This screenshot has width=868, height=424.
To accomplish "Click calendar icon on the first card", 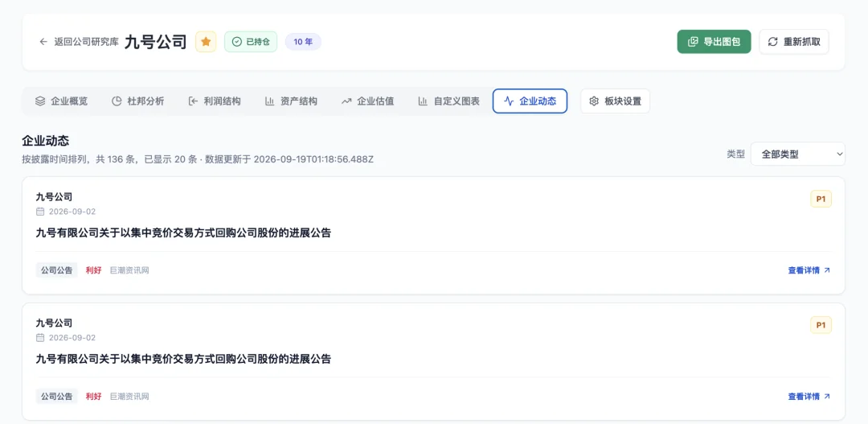I will pos(40,212).
